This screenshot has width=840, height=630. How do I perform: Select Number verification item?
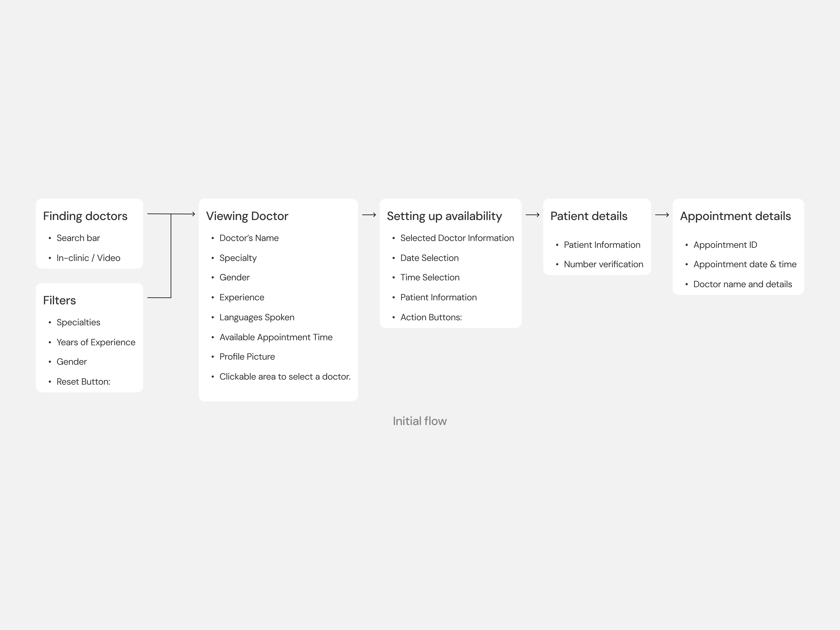[x=603, y=264]
